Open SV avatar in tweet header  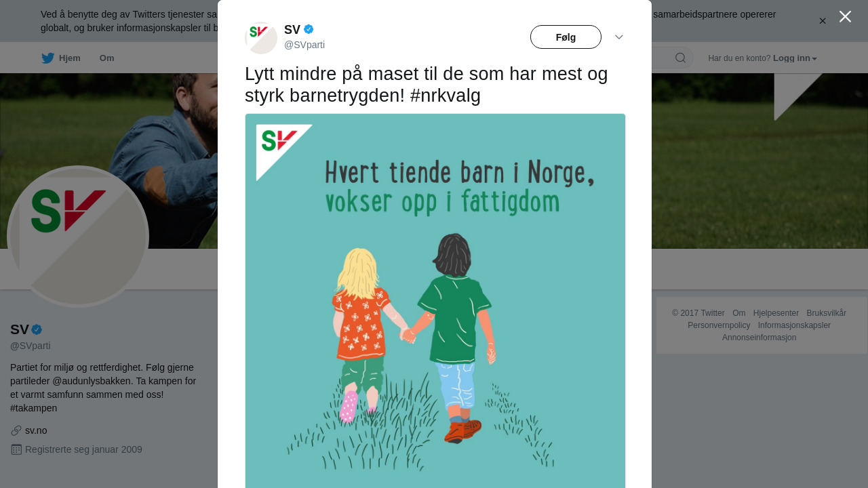(261, 38)
